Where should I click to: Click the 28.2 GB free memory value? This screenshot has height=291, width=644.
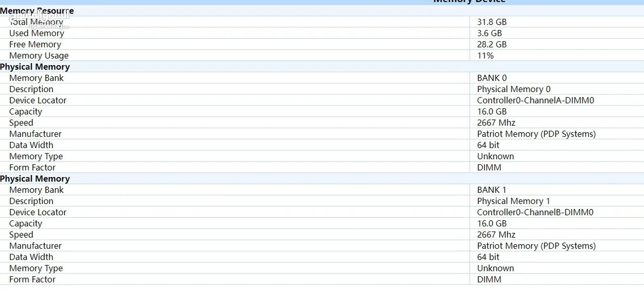pos(491,44)
